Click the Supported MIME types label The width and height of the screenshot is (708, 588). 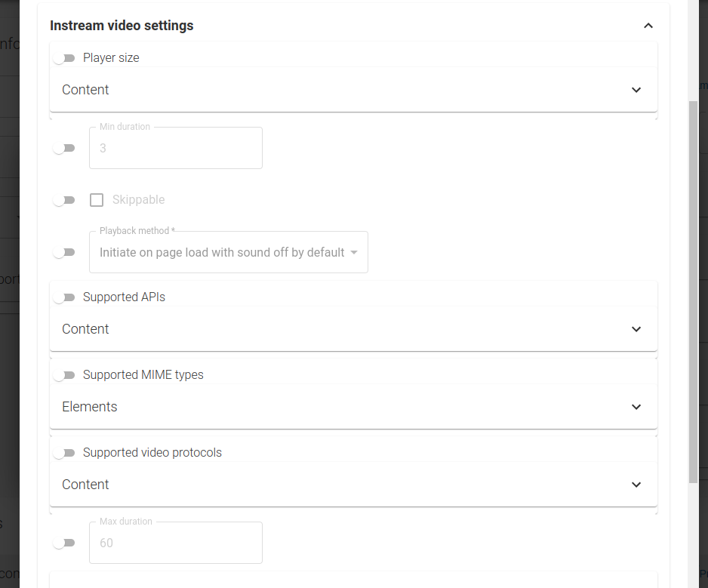[x=143, y=375]
